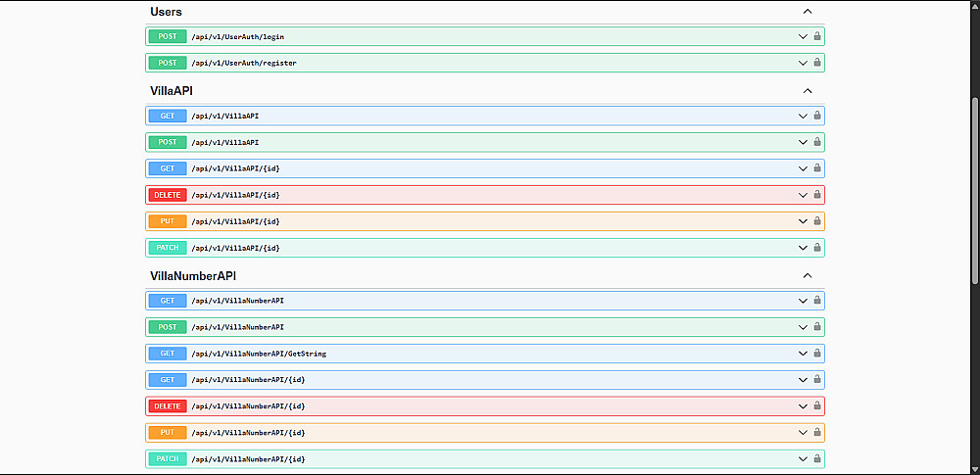Image resolution: width=980 pixels, height=475 pixels.
Task: Click lock icon on POST /api/v1/VillaNumberAPI row
Action: click(x=817, y=327)
